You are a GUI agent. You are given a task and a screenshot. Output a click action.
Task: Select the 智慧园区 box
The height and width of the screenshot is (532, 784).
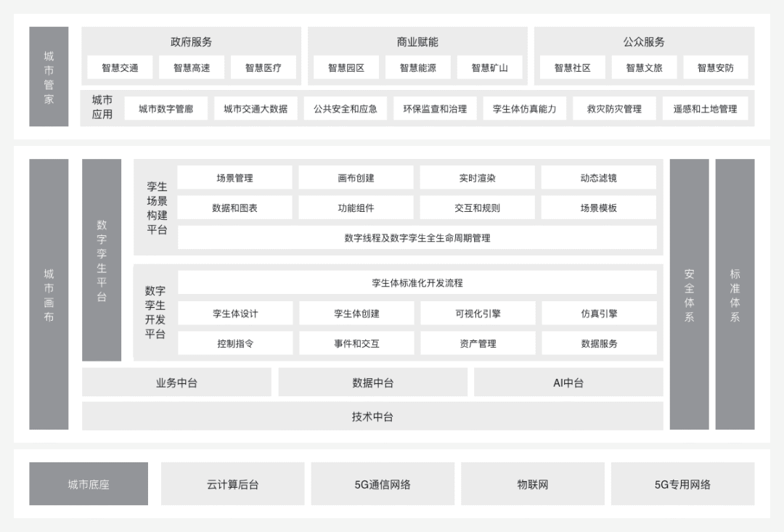(x=346, y=67)
